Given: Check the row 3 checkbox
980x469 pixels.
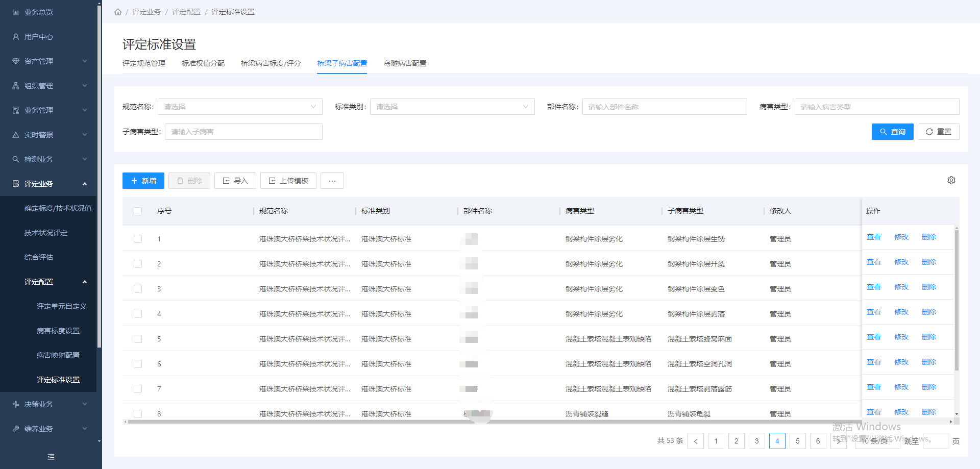Looking at the screenshot, I should coord(138,289).
